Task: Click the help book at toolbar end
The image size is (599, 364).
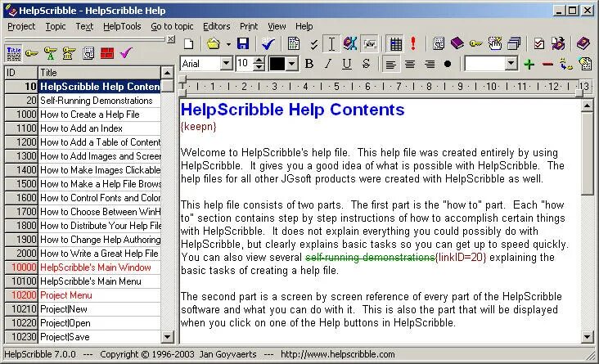Action: (583, 43)
